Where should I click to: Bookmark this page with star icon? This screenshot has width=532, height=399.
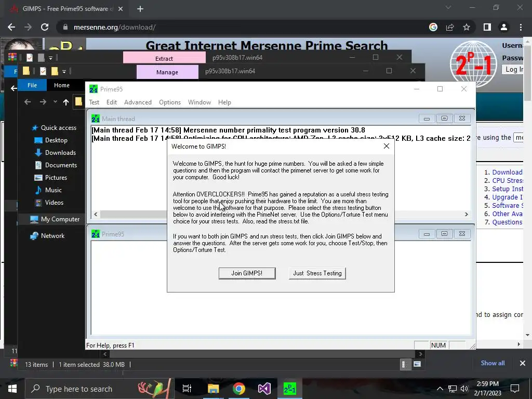pyautogui.click(x=467, y=27)
